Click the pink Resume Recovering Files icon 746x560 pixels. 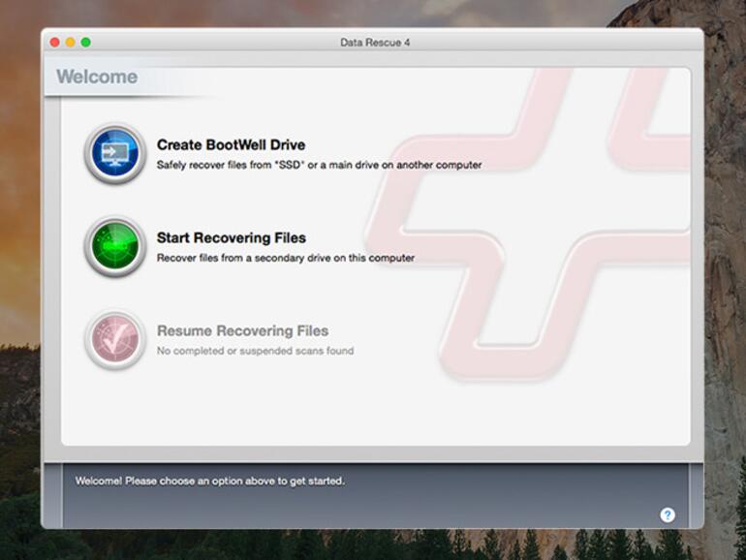point(115,340)
